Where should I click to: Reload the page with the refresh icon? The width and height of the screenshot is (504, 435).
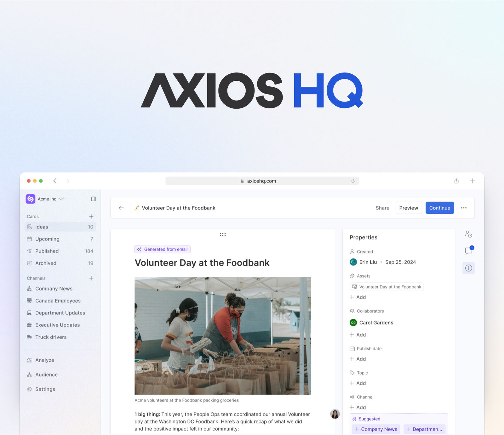pos(353,181)
